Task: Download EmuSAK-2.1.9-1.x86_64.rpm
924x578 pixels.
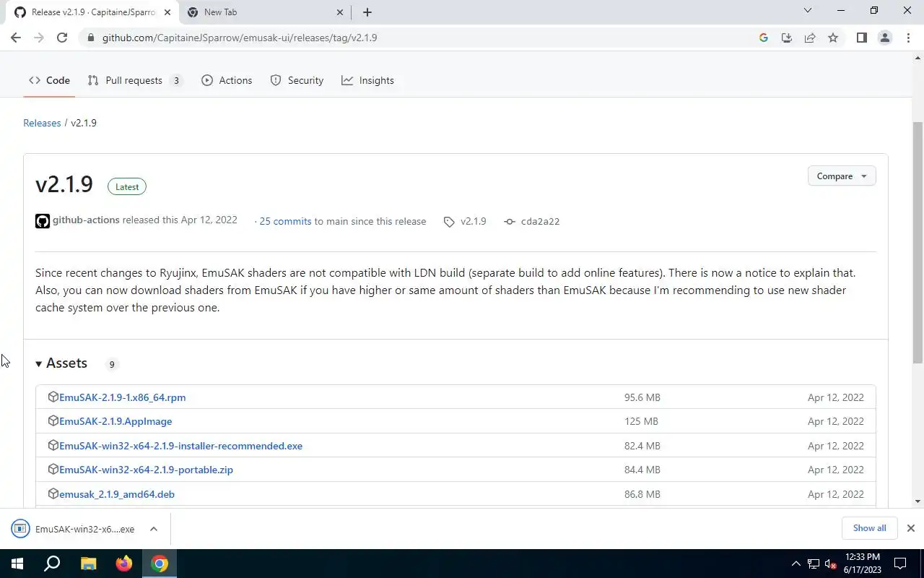Action: [122, 397]
